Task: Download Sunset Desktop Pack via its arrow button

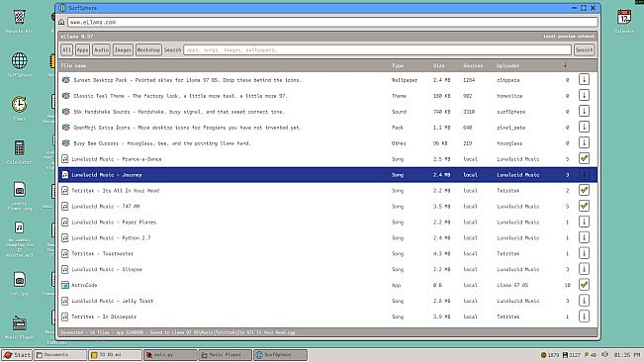Action: point(584,80)
